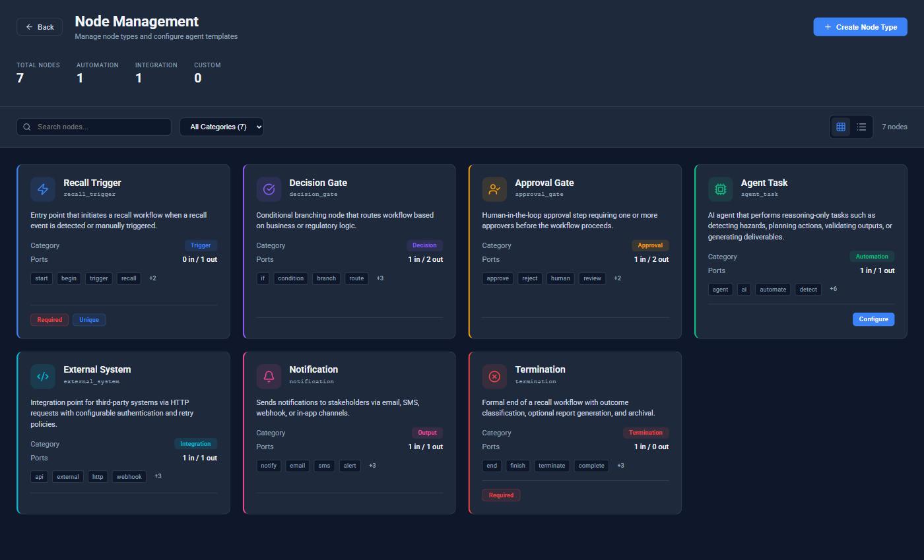The height and width of the screenshot is (560, 924).
Task: Switch to list view
Action: 861,127
